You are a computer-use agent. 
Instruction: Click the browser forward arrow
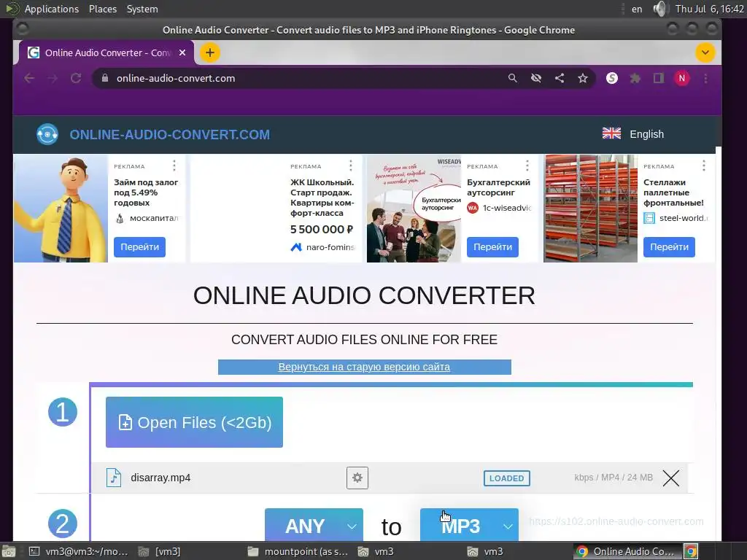(x=53, y=78)
